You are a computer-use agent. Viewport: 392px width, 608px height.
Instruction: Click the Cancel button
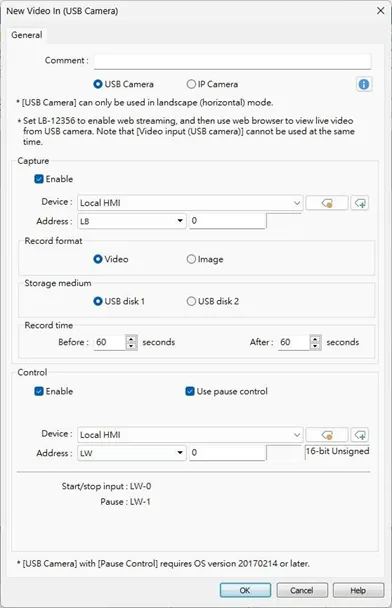pos(302,590)
